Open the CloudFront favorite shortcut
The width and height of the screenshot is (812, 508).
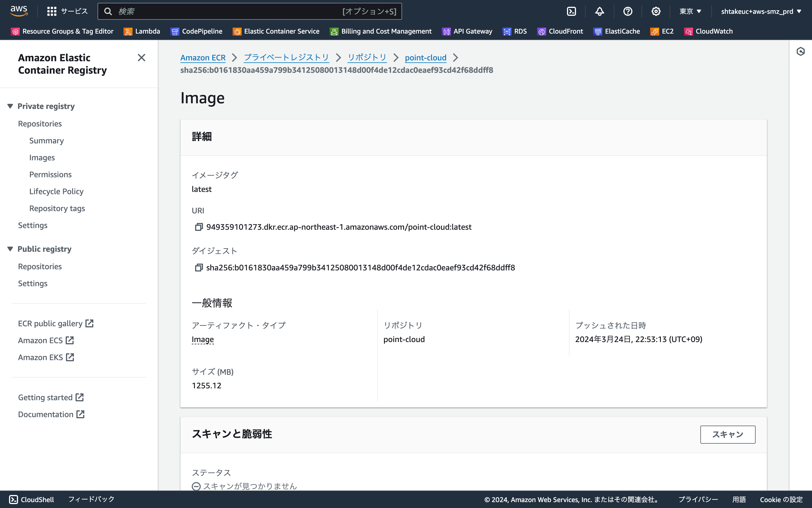coord(560,31)
